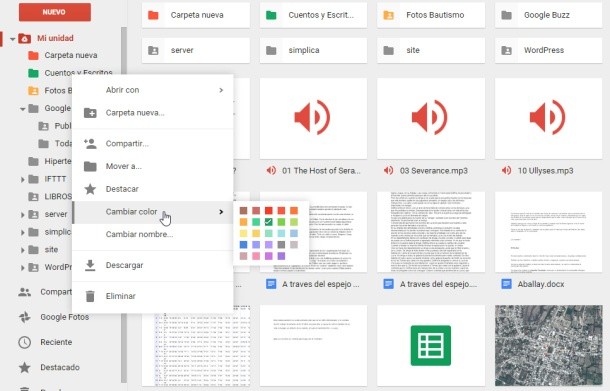Open the Google Buzz folder card
This screenshot has height=391, width=610.
(x=549, y=15)
